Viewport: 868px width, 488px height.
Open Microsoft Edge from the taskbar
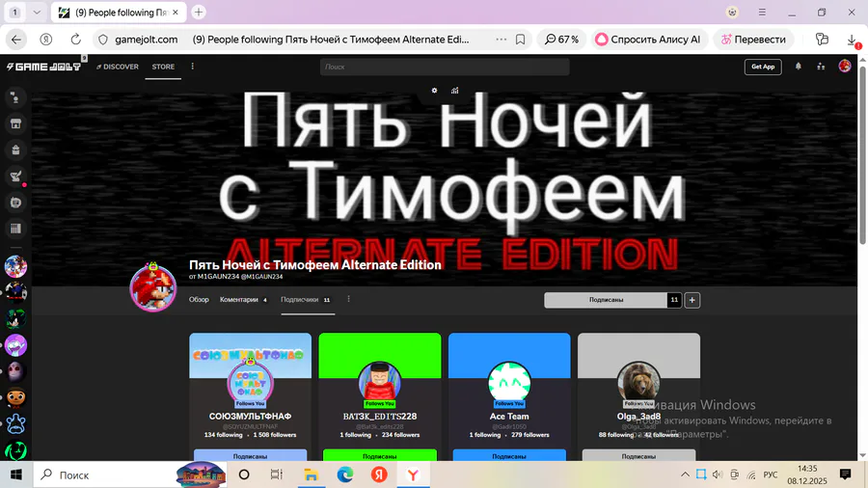345,474
